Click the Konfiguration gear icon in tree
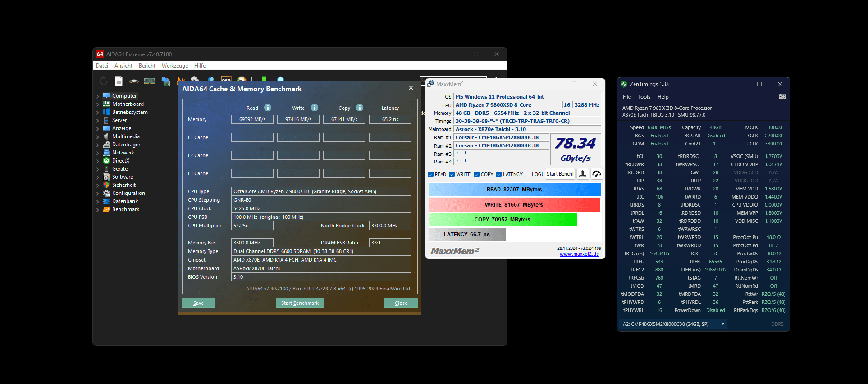The height and width of the screenshot is (384, 868). [106, 193]
